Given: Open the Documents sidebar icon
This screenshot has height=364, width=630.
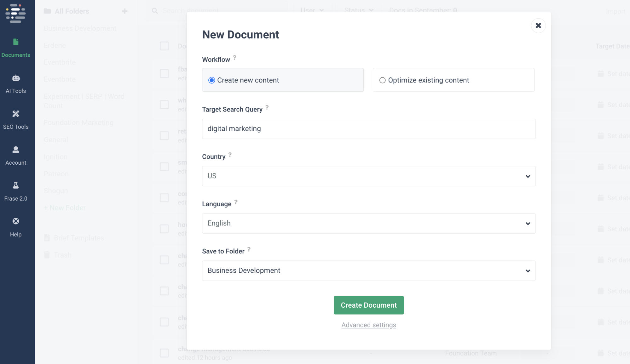Looking at the screenshot, I should tap(16, 42).
